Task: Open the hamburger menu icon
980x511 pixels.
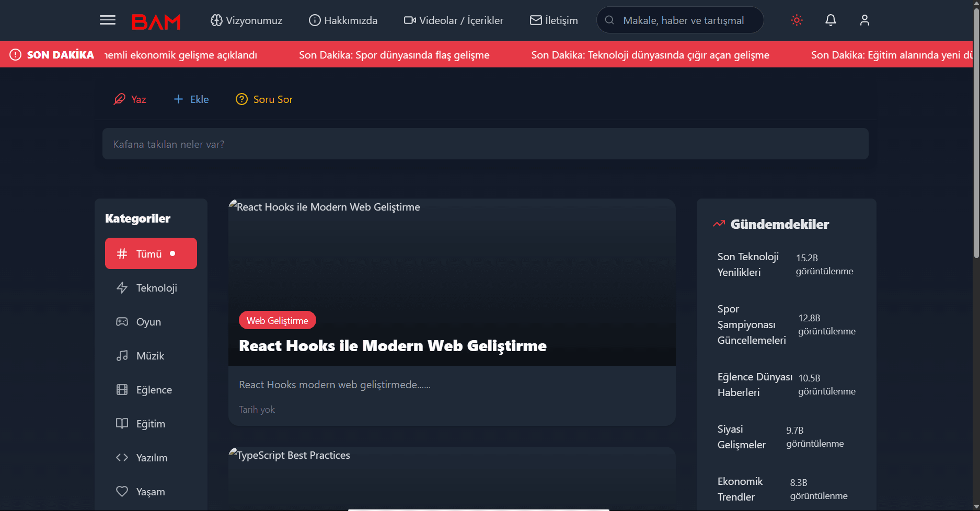Action: pos(108,20)
